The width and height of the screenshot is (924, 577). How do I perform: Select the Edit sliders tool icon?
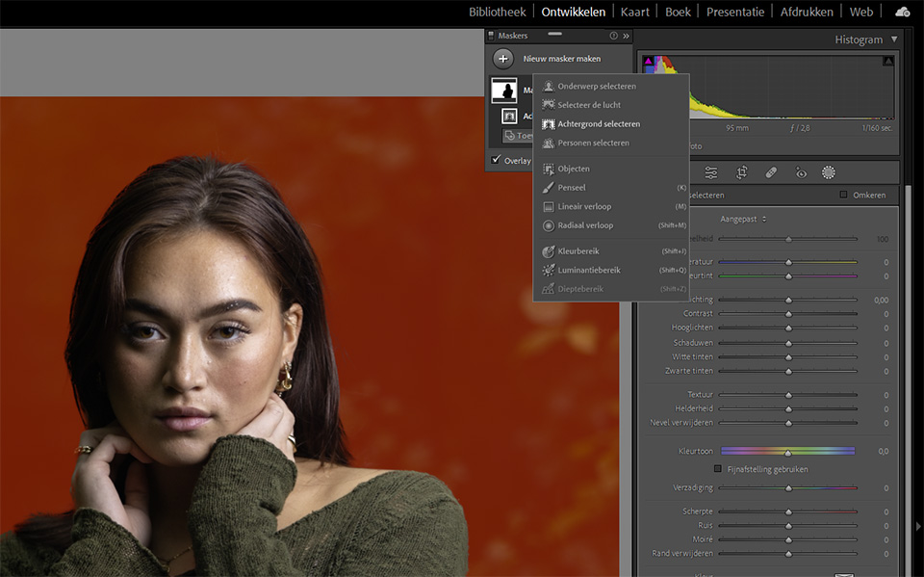pos(711,172)
